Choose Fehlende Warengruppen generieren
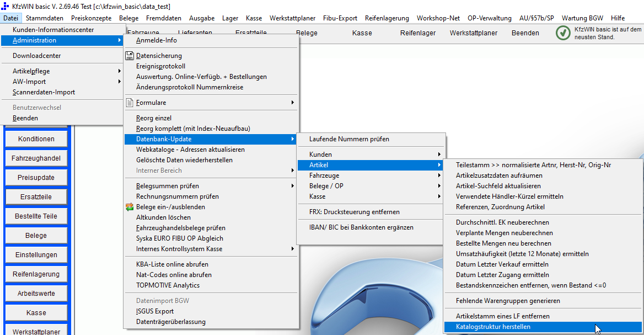The image size is (644, 335). [543, 301]
